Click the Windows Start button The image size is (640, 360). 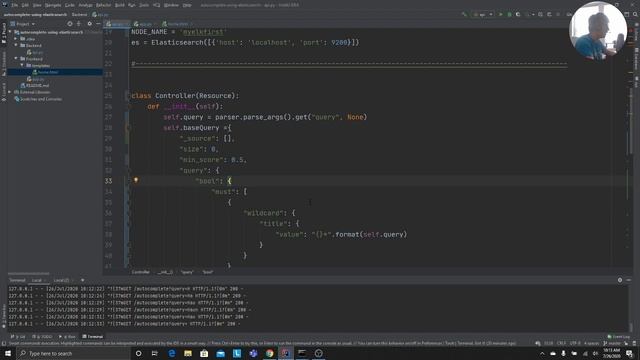tap(8, 353)
